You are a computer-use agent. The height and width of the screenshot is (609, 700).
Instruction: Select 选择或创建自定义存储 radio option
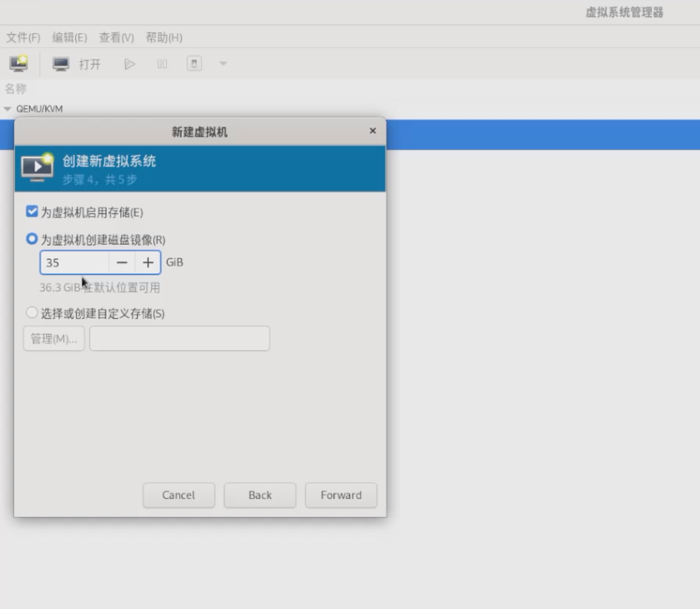(32, 313)
